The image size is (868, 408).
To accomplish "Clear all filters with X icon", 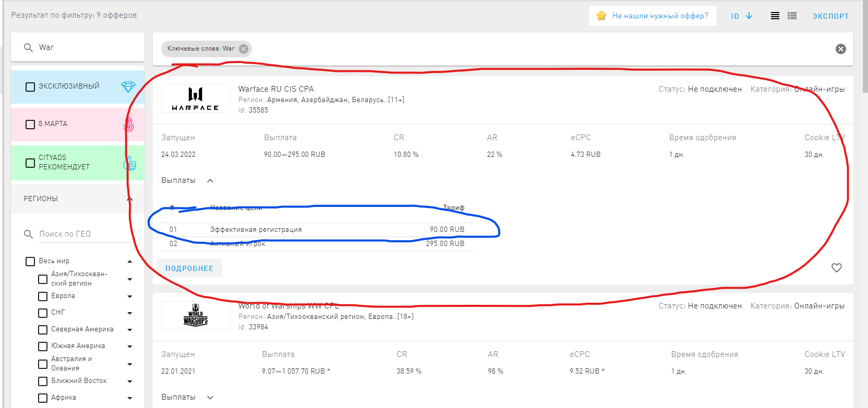I will pyautogui.click(x=840, y=49).
